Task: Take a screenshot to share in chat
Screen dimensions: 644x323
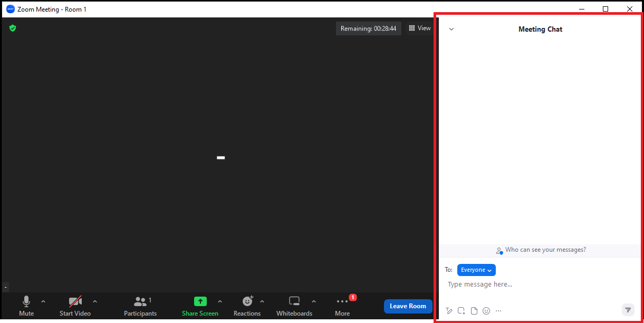Action: point(461,310)
